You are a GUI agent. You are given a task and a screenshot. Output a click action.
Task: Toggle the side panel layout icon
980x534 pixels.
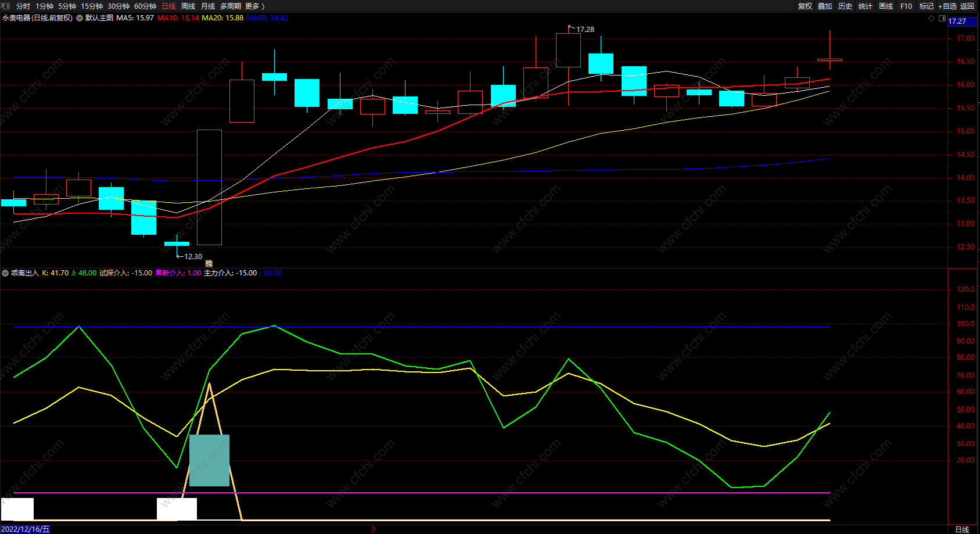tap(942, 19)
